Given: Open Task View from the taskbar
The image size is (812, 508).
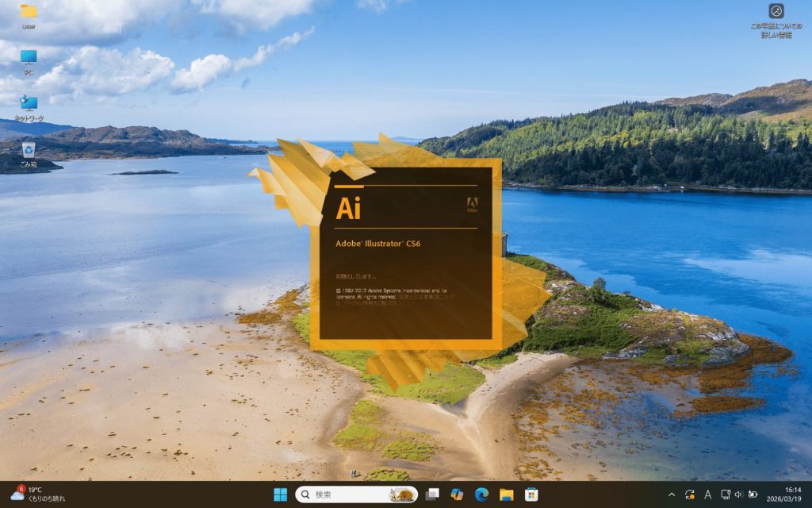Looking at the screenshot, I should click(x=432, y=495).
